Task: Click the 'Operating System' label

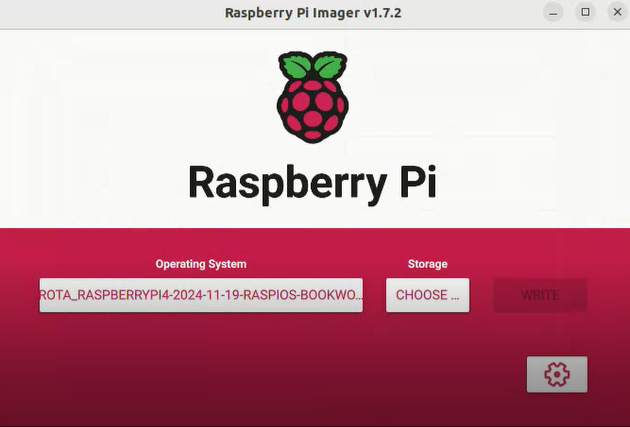Action: click(201, 264)
